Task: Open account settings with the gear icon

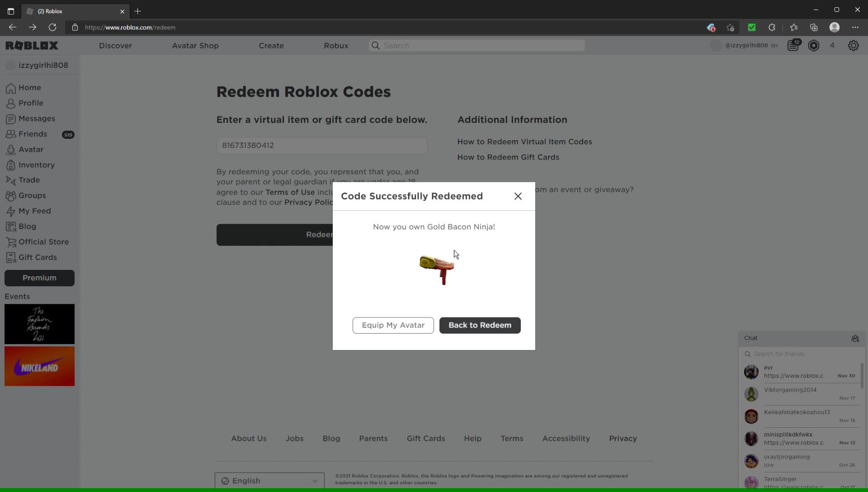Action: point(854,45)
